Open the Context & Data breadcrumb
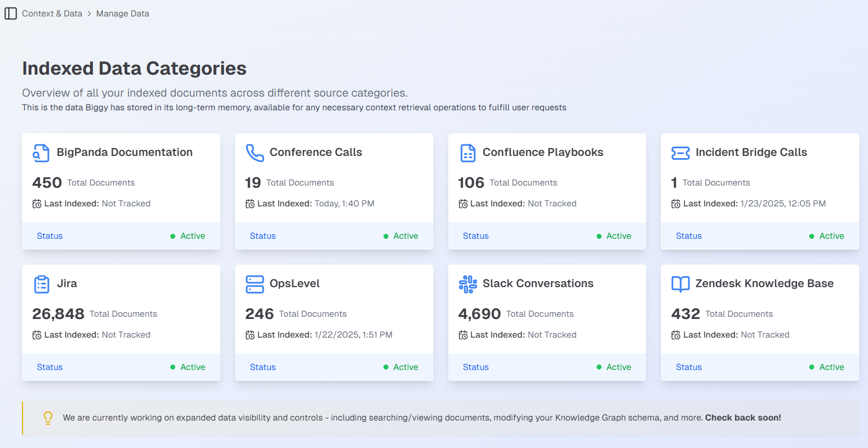Image resolution: width=868 pixels, height=448 pixels. (x=52, y=14)
